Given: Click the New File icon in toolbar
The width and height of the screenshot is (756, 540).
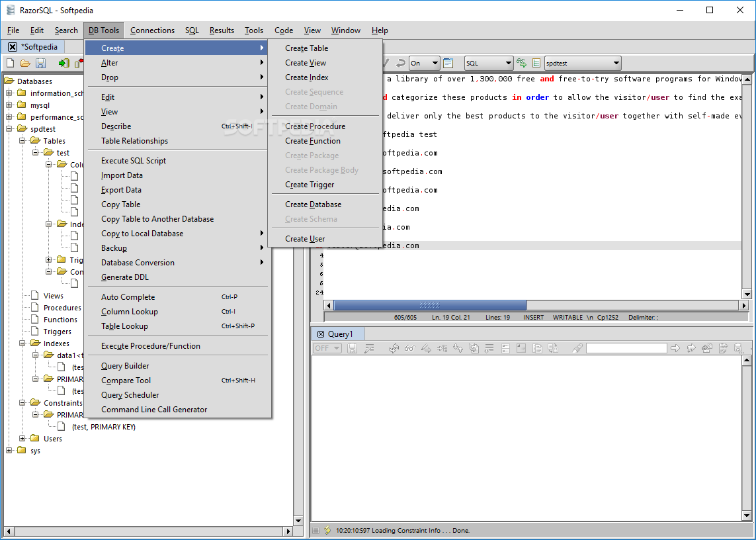Looking at the screenshot, I should 10,64.
